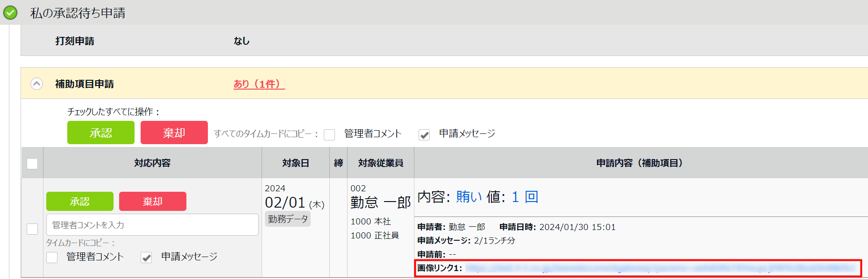Click the blue 賄い item text

pyautogui.click(x=469, y=197)
